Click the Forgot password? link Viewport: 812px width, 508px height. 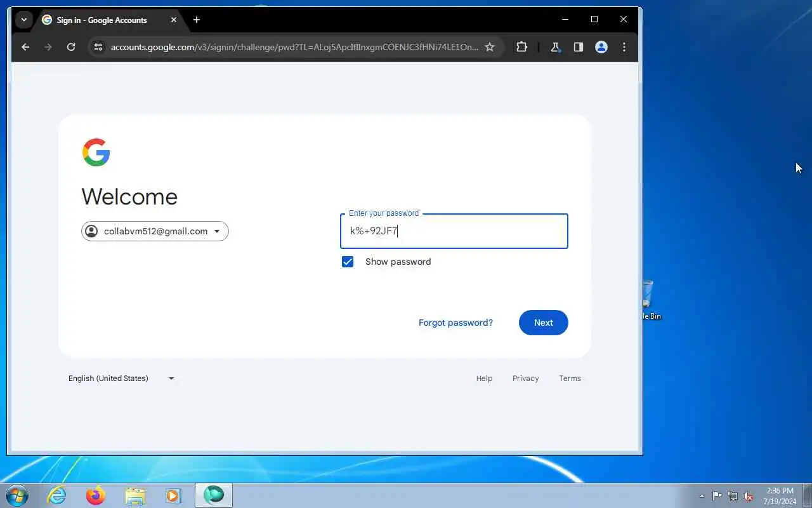coord(455,323)
